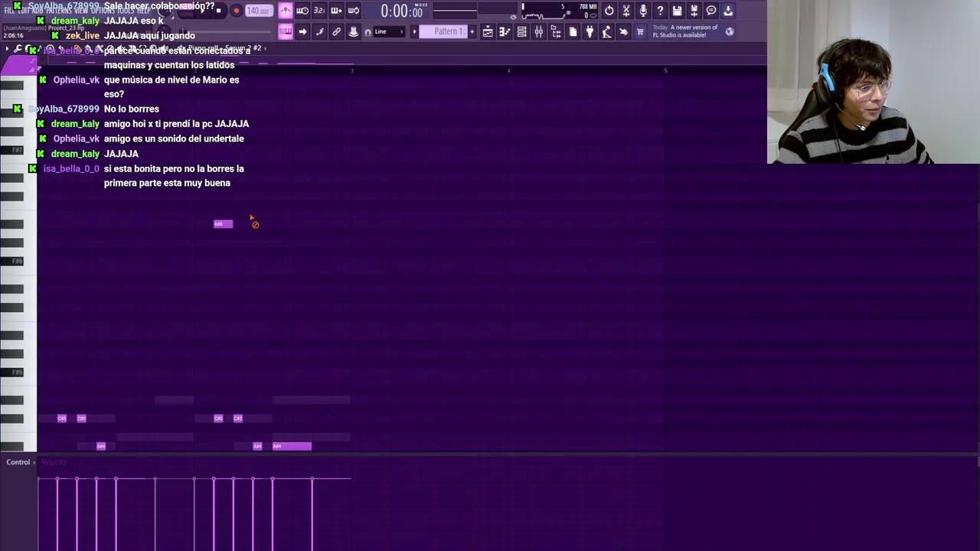980x551 pixels.
Task: Open the help question mark icon
Action: tap(659, 11)
